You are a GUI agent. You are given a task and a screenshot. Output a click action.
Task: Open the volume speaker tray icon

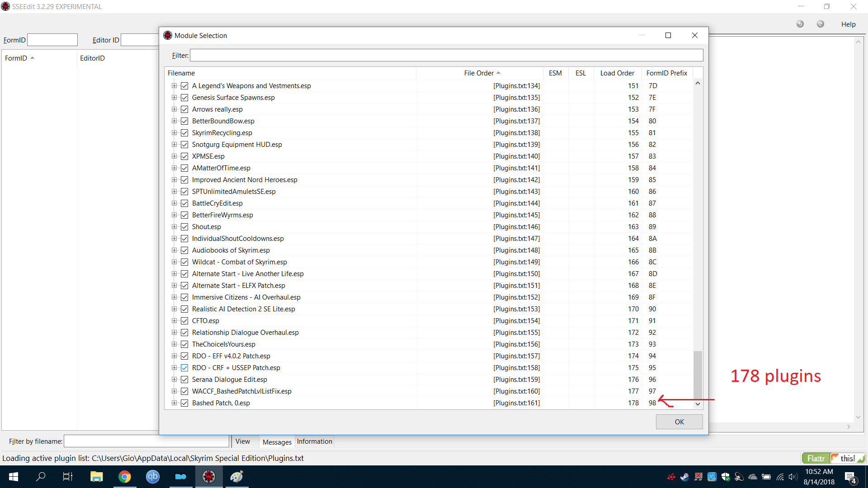793,477
